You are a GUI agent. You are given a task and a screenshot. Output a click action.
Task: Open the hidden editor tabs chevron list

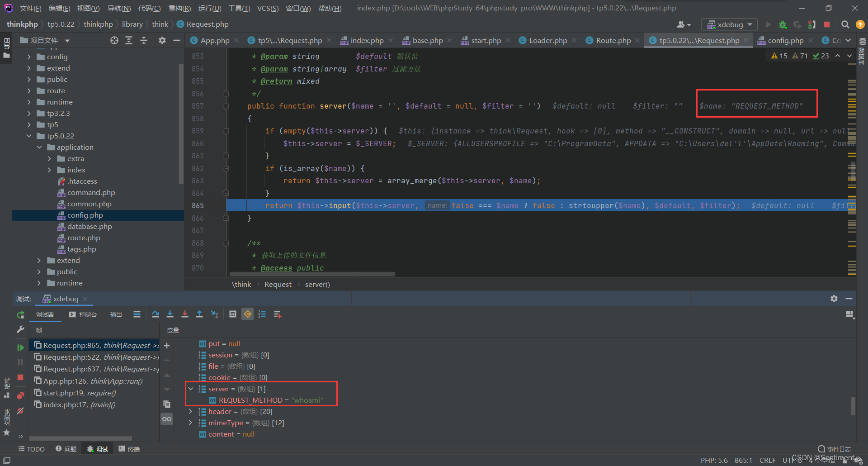[848, 40]
